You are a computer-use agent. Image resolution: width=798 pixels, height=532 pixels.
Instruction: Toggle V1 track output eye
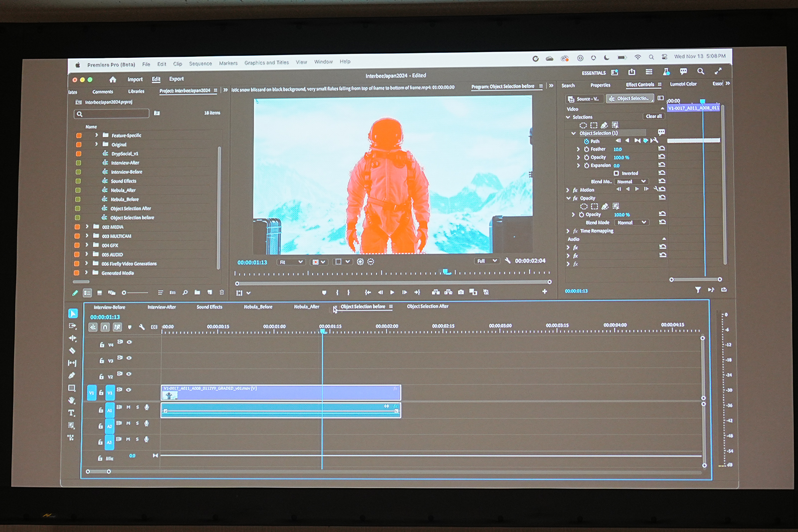click(x=129, y=390)
